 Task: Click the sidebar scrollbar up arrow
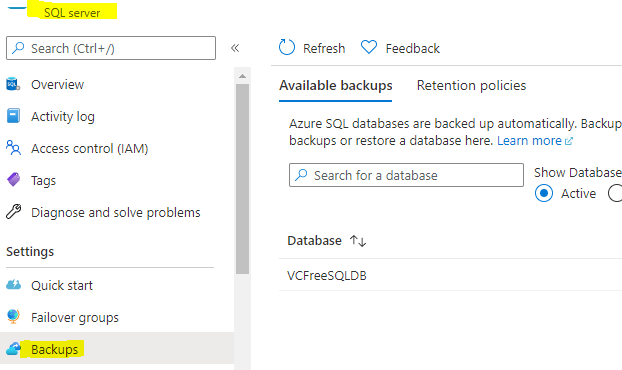242,76
